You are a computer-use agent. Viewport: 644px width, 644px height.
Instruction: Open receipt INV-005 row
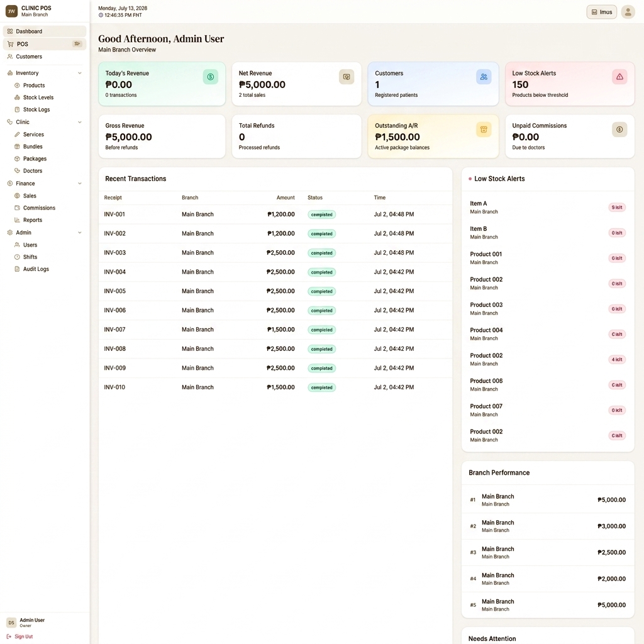click(x=275, y=291)
